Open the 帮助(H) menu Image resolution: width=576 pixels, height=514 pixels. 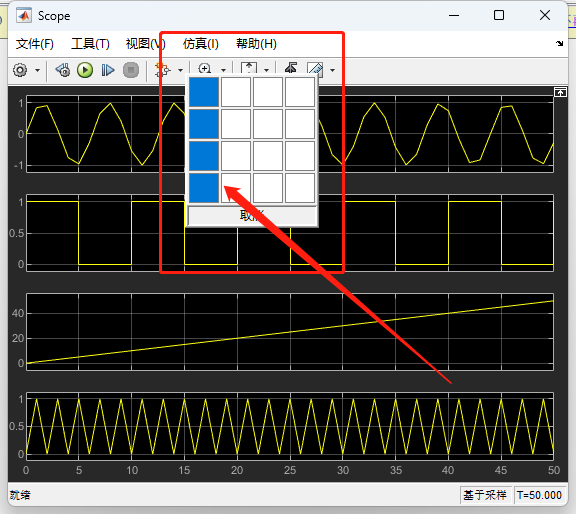click(256, 44)
